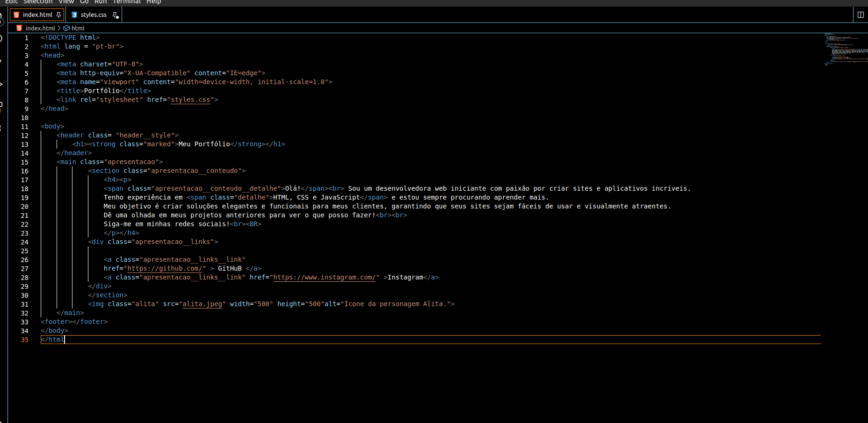
Task: Click the Instagram anchor text
Action: (x=405, y=277)
